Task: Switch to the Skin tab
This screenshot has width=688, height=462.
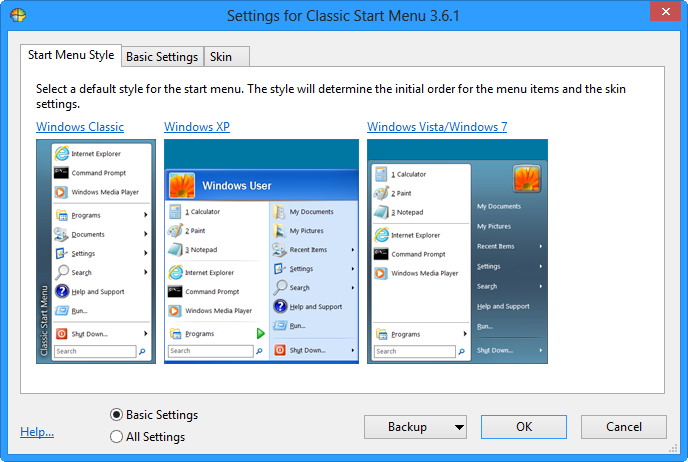Action: [x=221, y=57]
